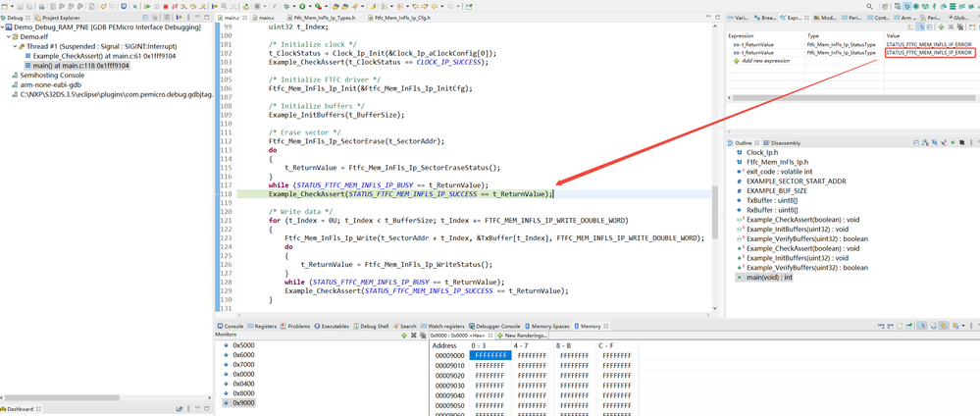
Task: Select TxBuffer : uint8[] in Outline
Action: pyautogui.click(x=768, y=200)
